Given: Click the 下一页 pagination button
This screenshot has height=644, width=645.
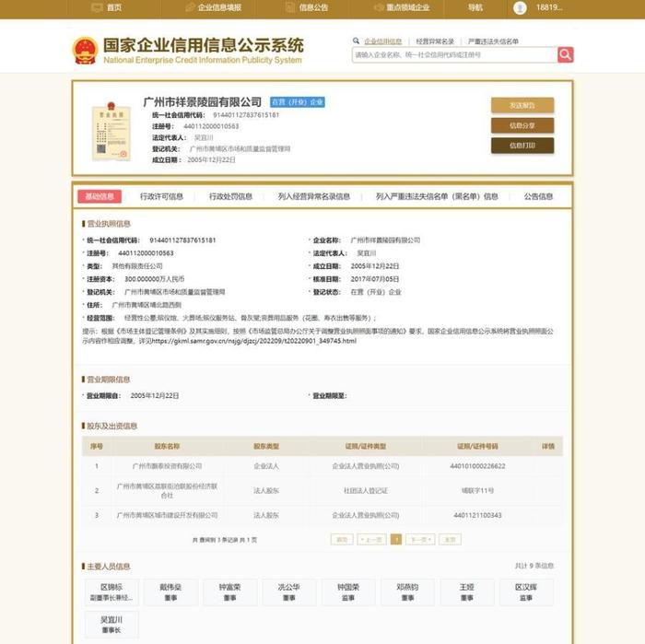Looking at the screenshot, I should coord(420,540).
